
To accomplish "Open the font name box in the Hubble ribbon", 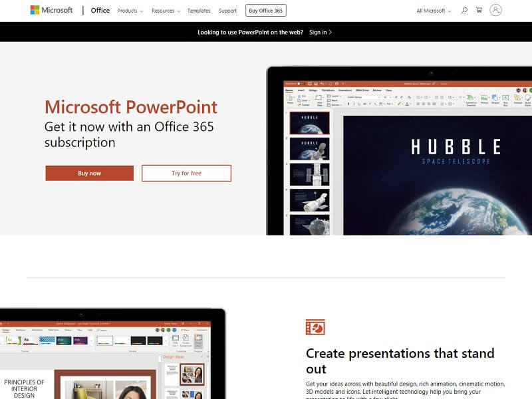I will [x=363, y=97].
